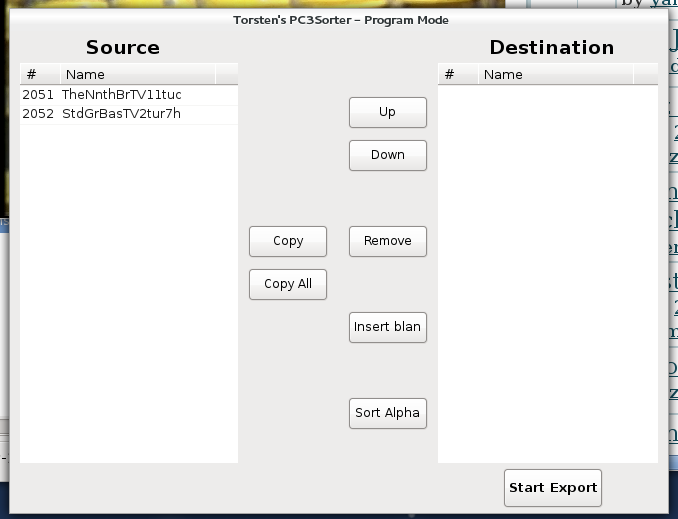
Task: Click the Destination Name column header
Action: point(555,74)
